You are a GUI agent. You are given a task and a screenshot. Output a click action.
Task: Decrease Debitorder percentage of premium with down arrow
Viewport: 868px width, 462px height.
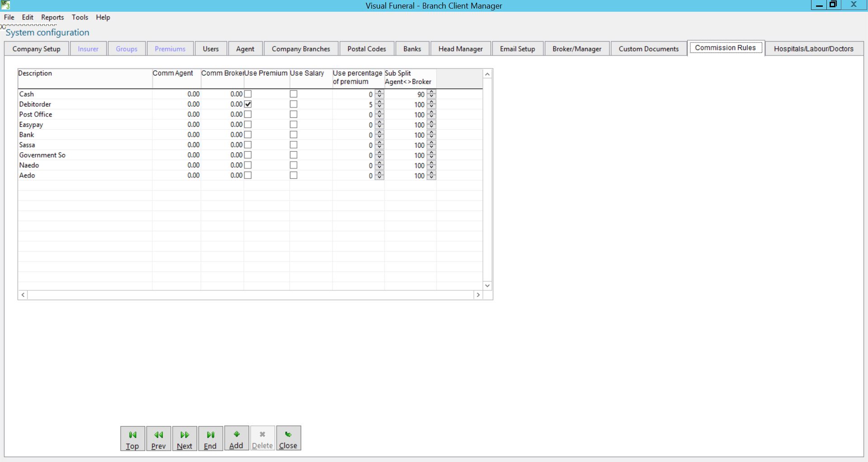[x=380, y=107]
